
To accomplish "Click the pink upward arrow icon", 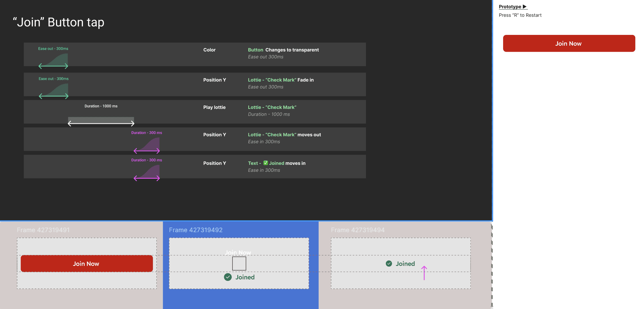I will (424, 273).
